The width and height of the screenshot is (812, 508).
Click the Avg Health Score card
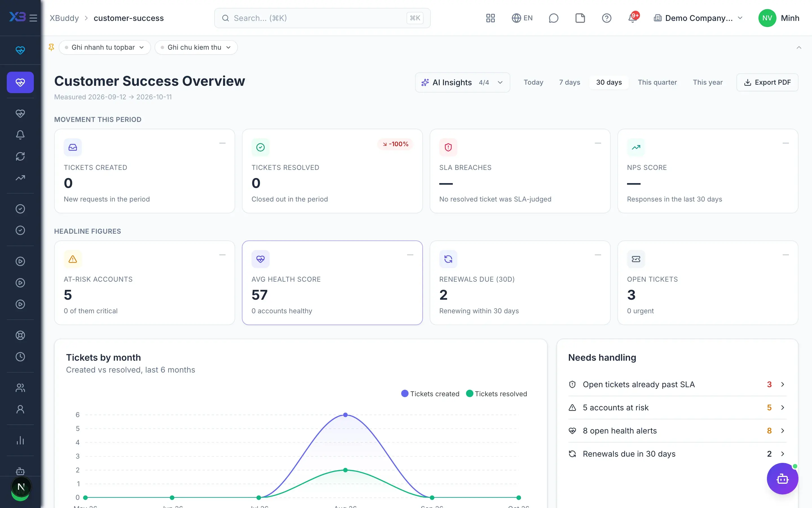pyautogui.click(x=332, y=283)
